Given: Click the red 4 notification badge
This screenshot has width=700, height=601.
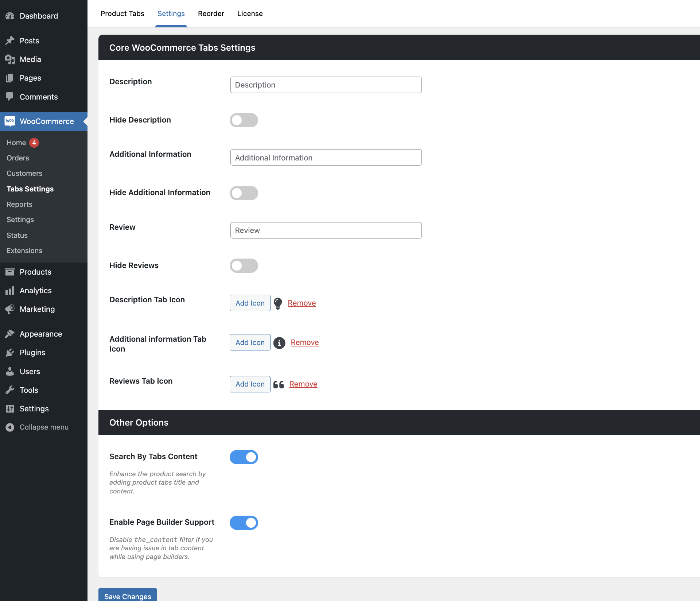Looking at the screenshot, I should point(34,143).
